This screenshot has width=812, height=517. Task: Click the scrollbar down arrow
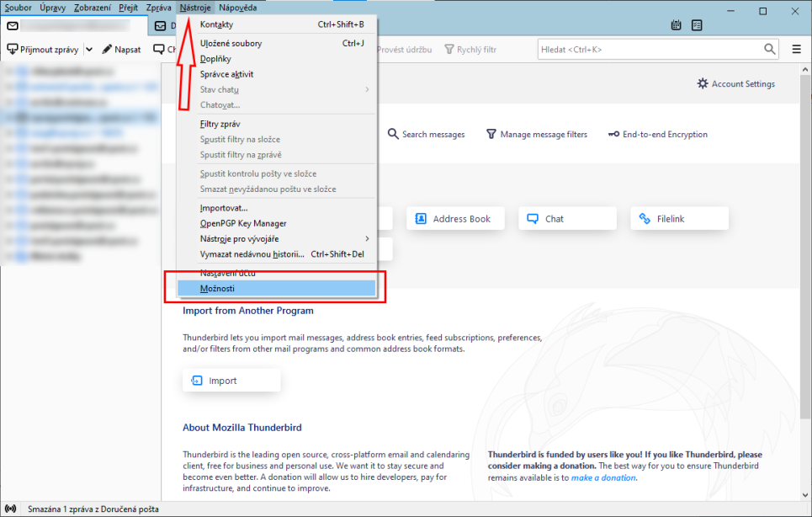(x=805, y=495)
